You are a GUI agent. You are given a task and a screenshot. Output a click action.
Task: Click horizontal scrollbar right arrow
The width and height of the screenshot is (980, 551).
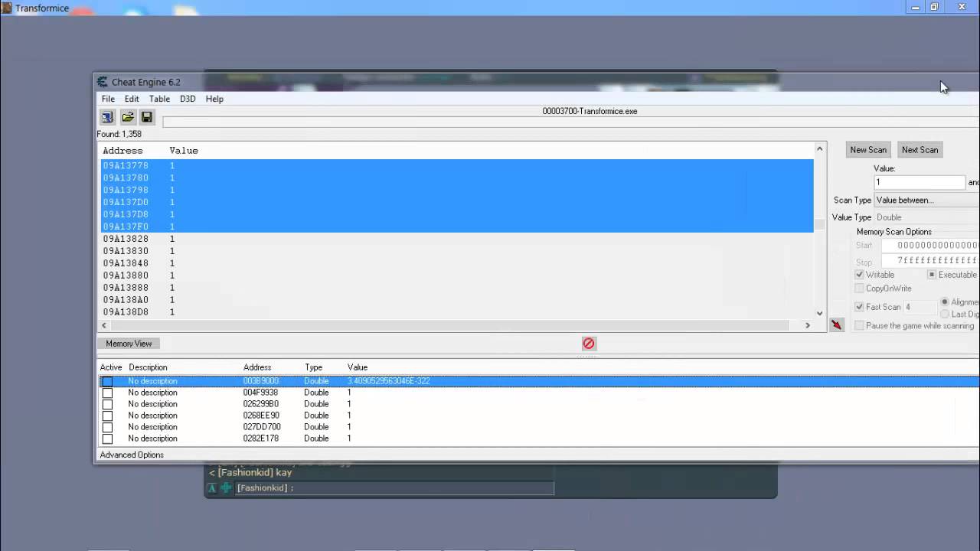[x=807, y=325]
